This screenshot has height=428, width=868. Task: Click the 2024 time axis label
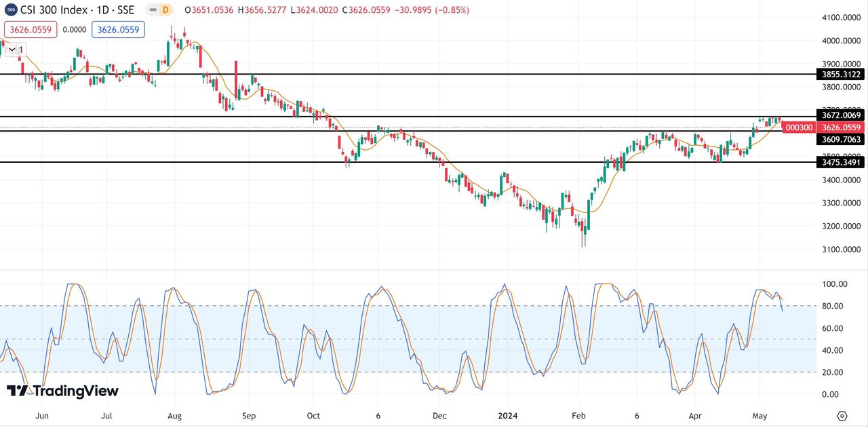tap(507, 415)
